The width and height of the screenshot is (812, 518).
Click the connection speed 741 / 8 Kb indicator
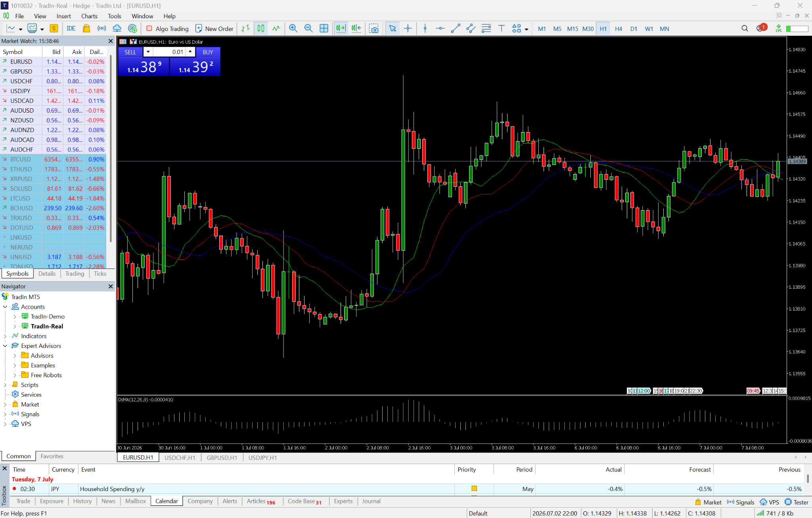coord(775,513)
